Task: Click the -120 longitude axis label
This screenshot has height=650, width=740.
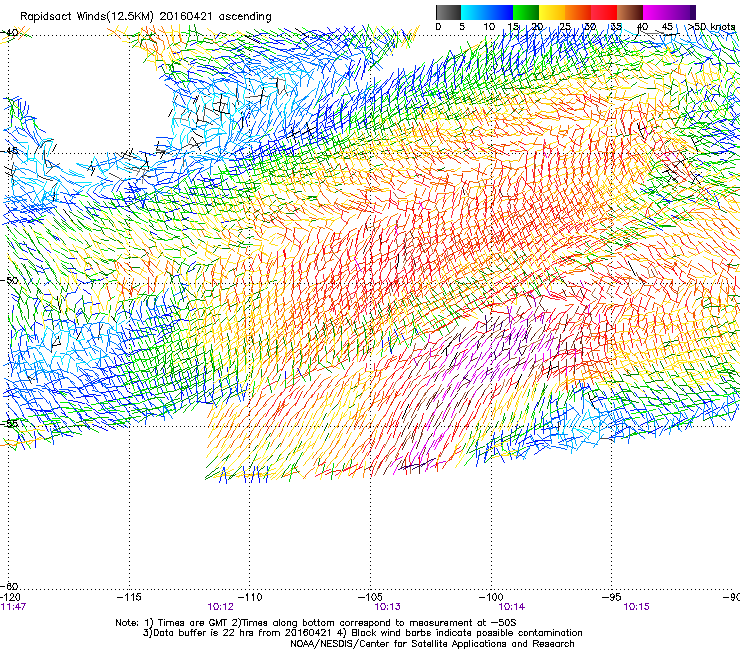Action: pos(10,597)
